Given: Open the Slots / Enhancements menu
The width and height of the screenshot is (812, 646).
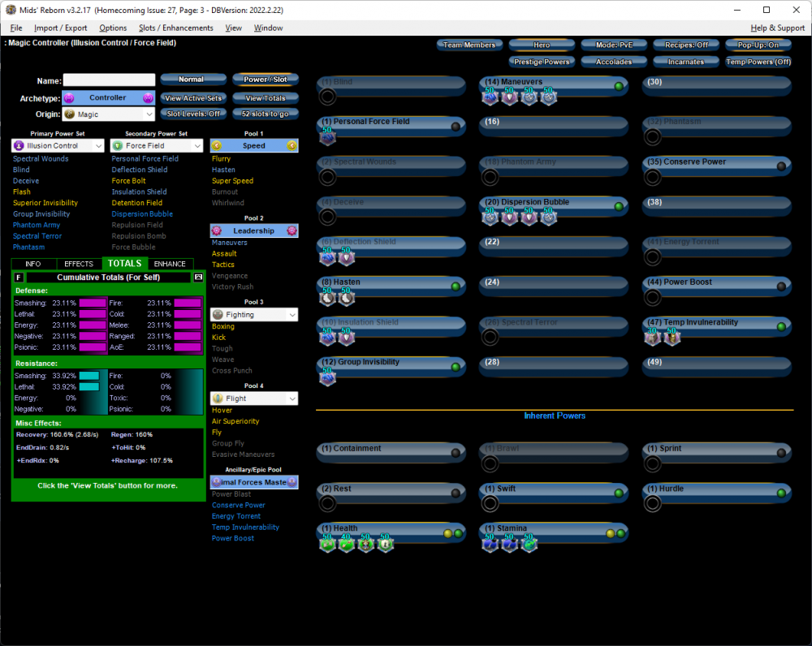Looking at the screenshot, I should (x=175, y=28).
